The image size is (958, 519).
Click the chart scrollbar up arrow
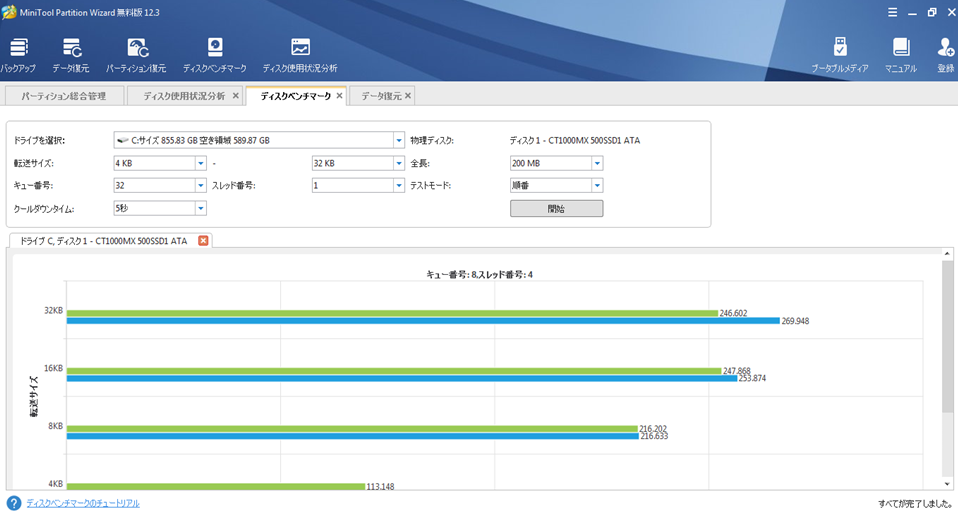pos(947,254)
